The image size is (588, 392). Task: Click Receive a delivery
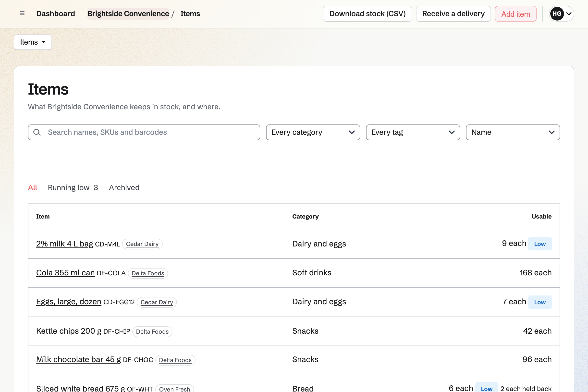[x=453, y=14]
